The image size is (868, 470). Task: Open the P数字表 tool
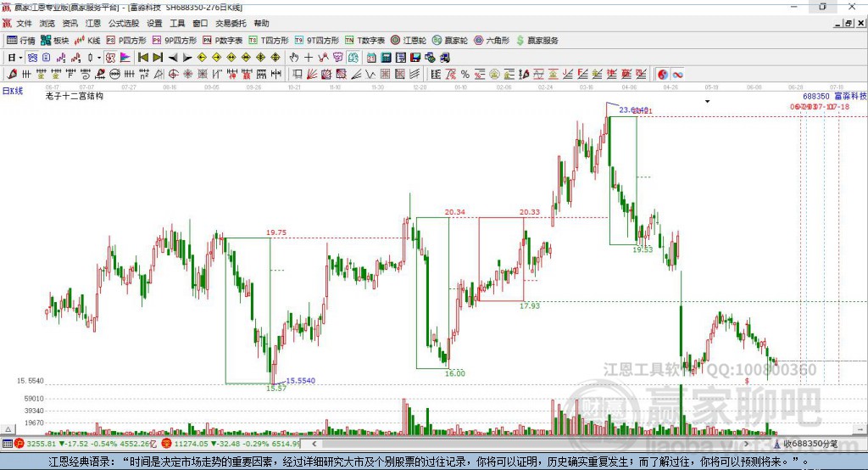(x=223, y=41)
